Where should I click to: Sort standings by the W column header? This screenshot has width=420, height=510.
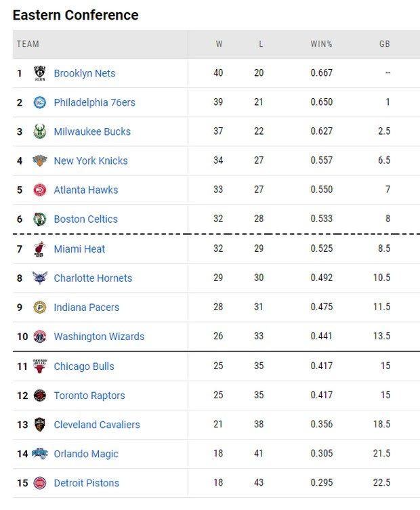[x=219, y=44]
